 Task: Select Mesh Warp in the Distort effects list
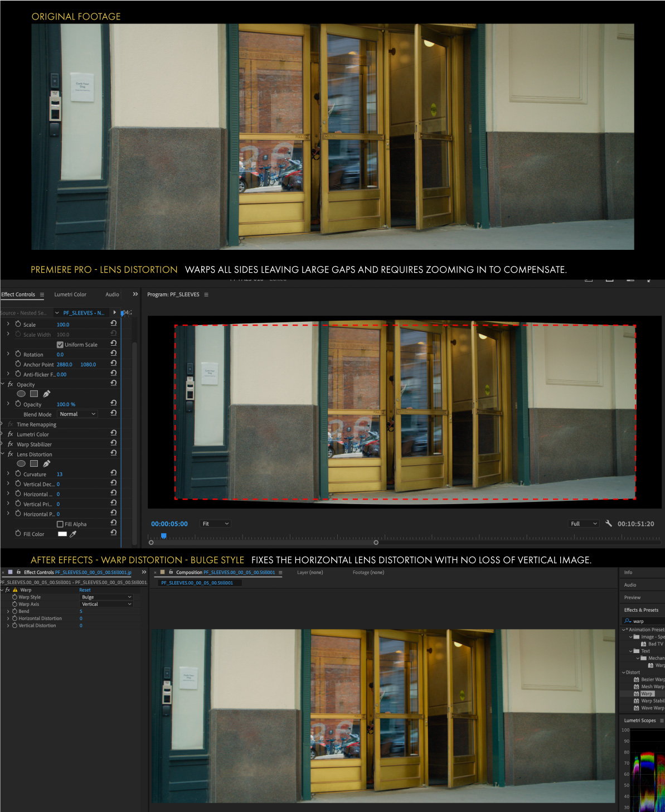pos(651,687)
